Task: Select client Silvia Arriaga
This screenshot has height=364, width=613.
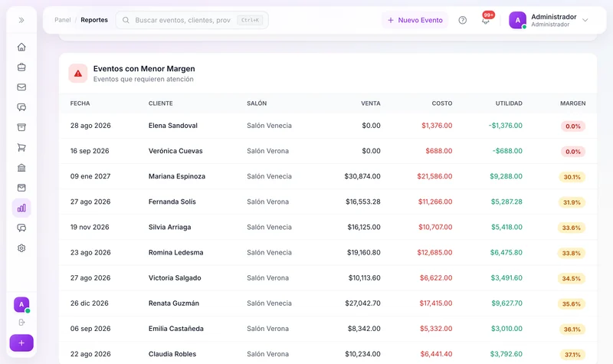Action: point(169,227)
